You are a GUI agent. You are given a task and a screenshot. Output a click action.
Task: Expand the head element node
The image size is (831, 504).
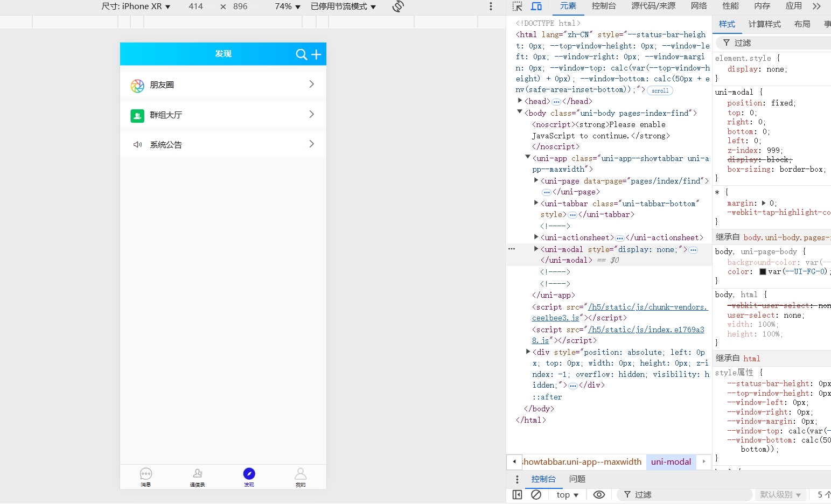coord(520,101)
